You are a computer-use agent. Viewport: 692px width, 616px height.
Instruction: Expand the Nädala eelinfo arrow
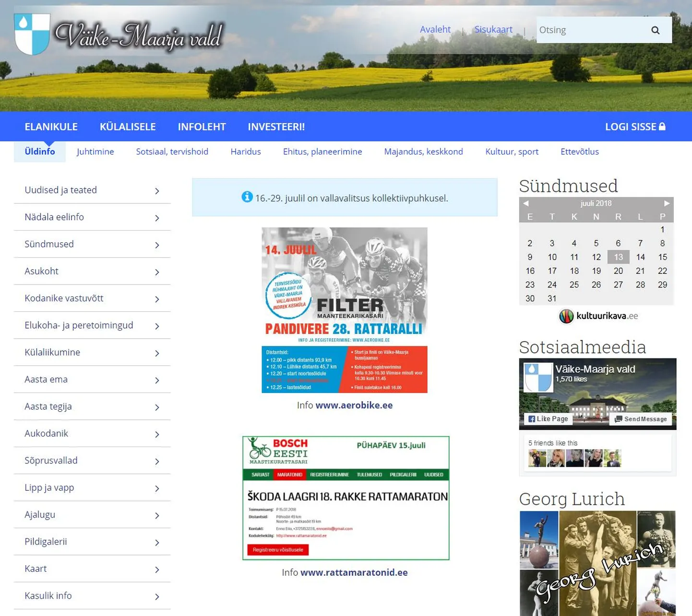[x=157, y=218]
